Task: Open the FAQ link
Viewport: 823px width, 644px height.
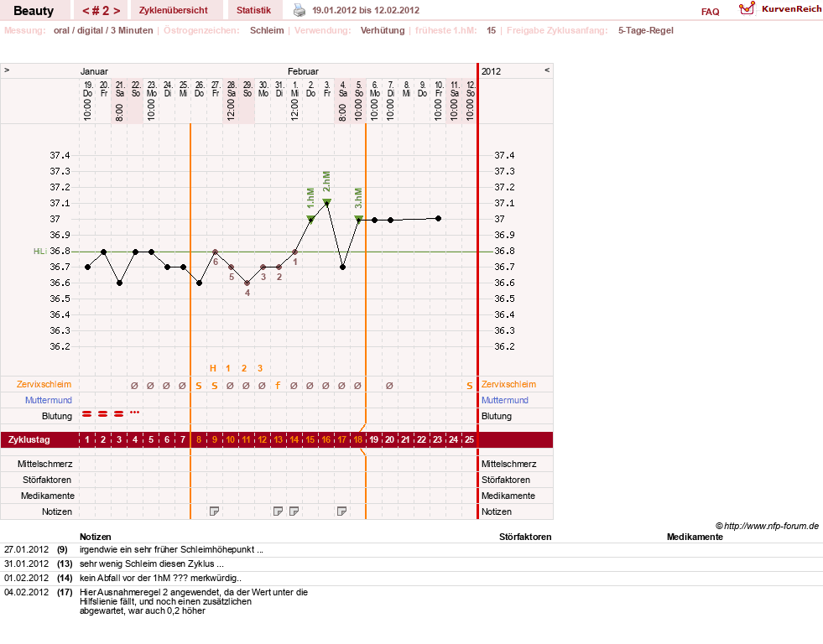Action: [x=710, y=12]
